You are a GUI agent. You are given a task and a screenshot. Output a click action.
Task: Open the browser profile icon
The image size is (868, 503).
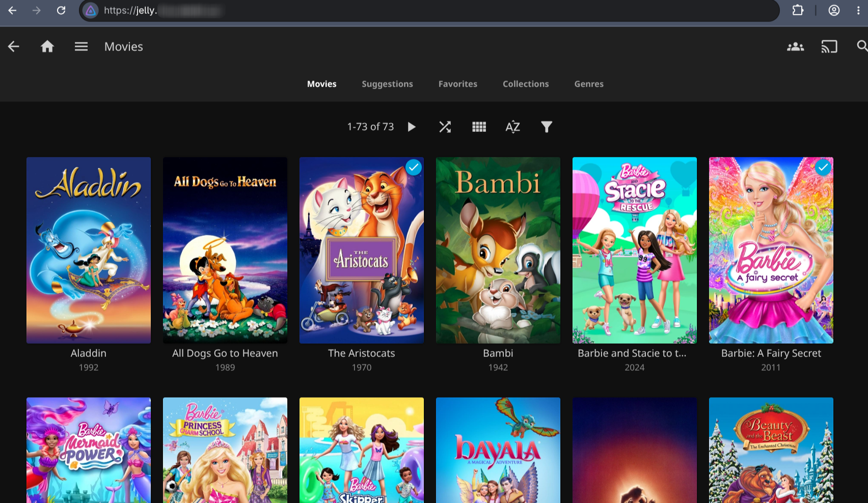834,10
